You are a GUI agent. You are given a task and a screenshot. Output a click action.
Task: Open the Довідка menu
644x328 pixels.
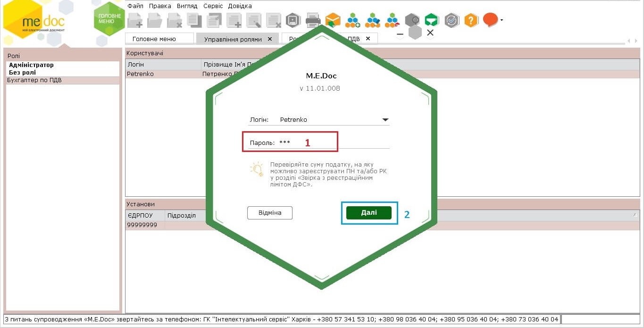pyautogui.click(x=240, y=6)
